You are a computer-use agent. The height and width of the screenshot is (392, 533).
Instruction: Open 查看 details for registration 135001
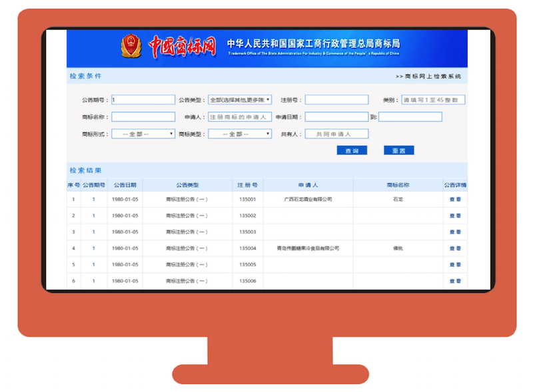[x=455, y=199]
